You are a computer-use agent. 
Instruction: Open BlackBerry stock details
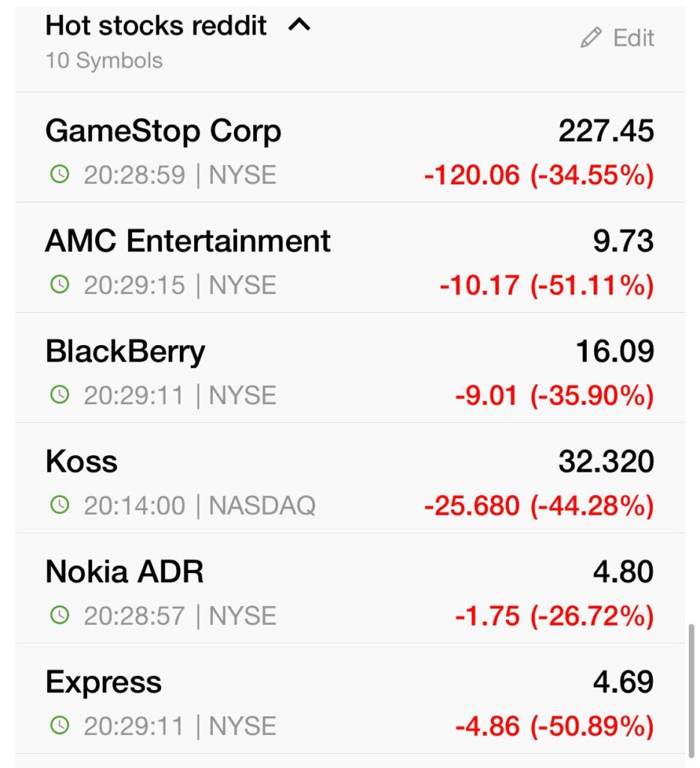pos(350,367)
